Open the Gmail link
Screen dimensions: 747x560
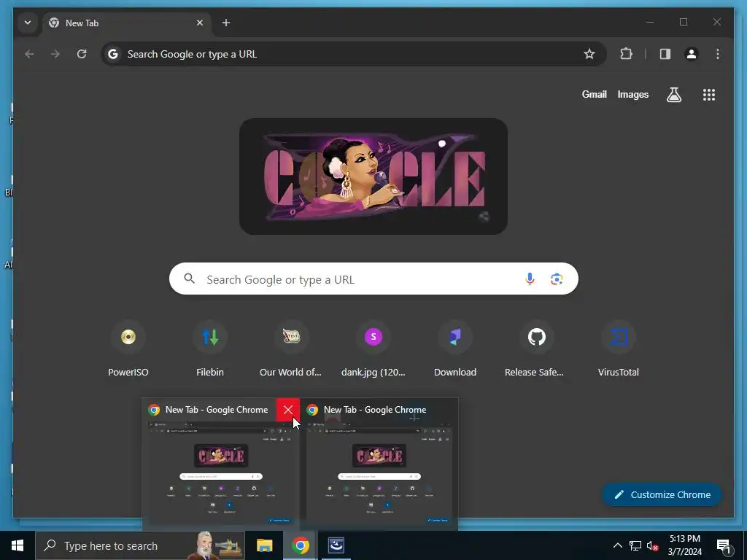(x=594, y=94)
